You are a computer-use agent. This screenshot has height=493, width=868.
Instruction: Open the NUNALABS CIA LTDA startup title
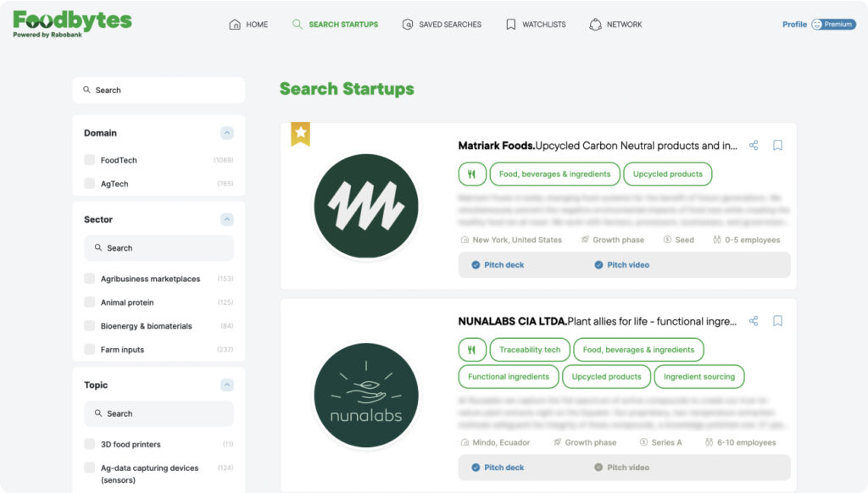598,322
